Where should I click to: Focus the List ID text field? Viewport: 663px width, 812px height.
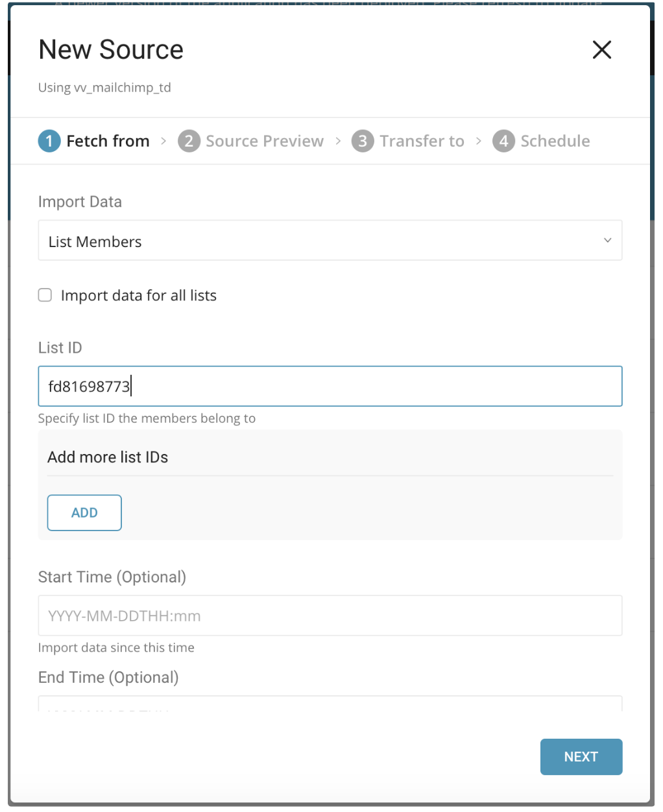[330, 387]
